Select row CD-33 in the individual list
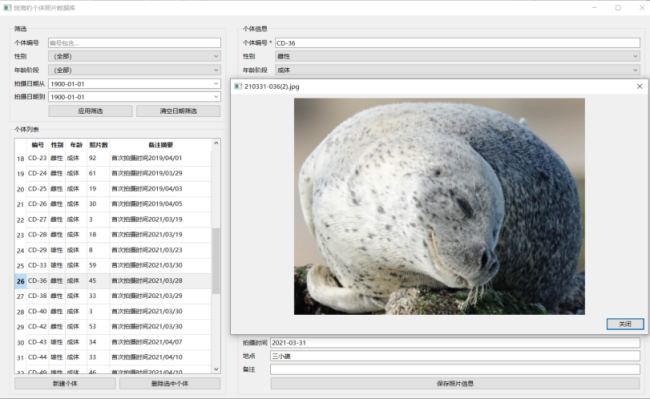Image resolution: width=650 pixels, height=399 pixels. [x=119, y=265]
